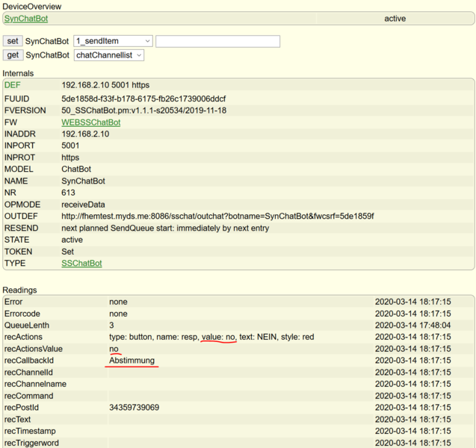Open the SSChatBot link in TYPE row

[81, 264]
